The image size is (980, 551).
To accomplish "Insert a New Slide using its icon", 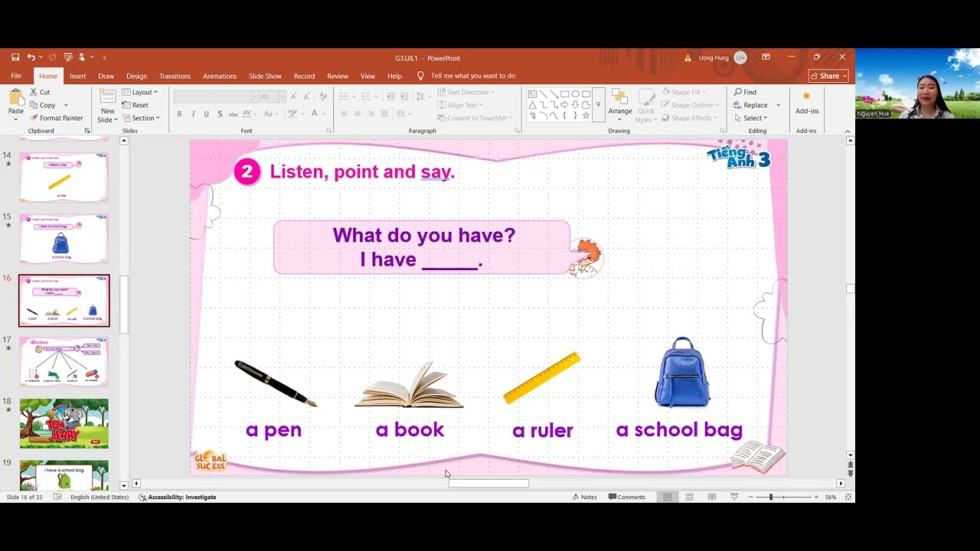I will 107,96.
